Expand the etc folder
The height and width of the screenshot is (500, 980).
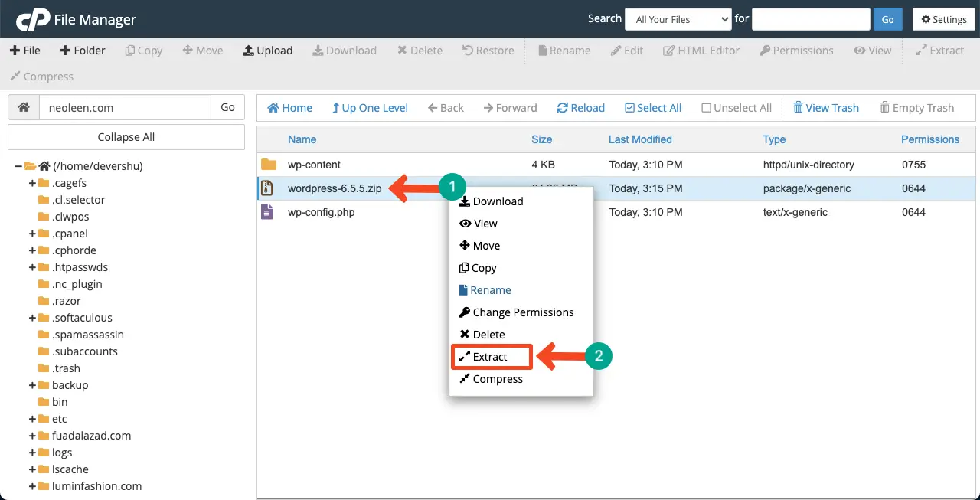tap(32, 419)
